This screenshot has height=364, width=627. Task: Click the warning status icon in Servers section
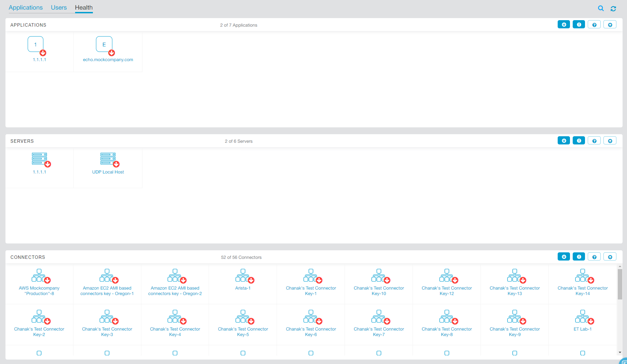[x=579, y=140]
